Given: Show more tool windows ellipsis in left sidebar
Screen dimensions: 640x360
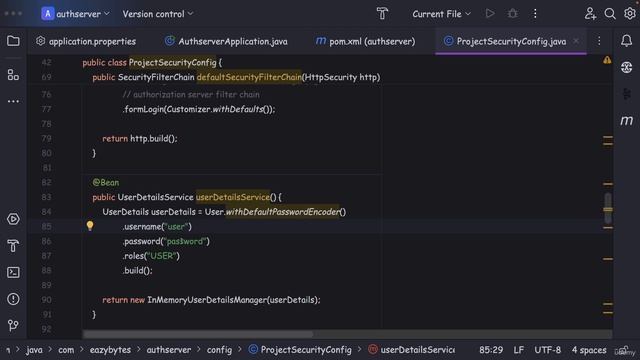Looking at the screenshot, I should point(13,101).
